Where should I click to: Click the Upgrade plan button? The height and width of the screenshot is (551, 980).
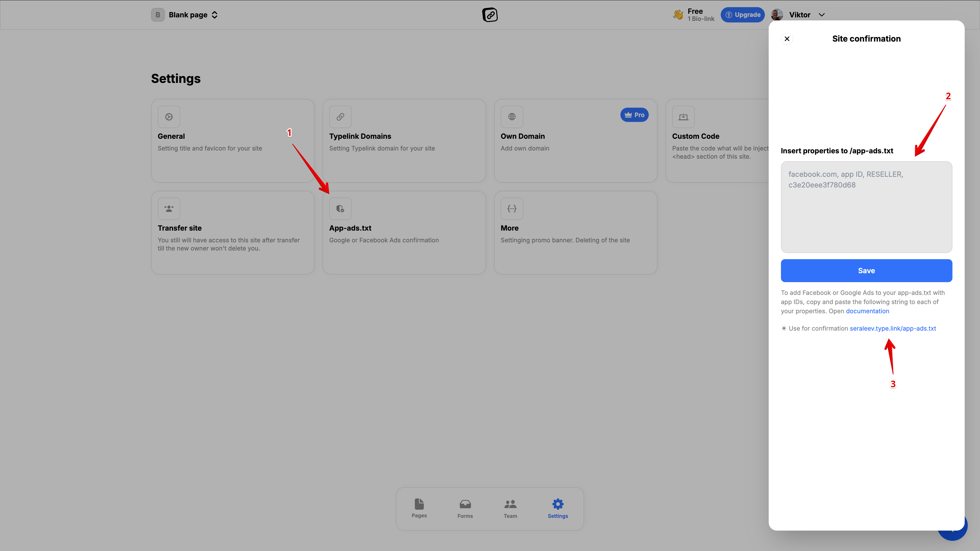(x=742, y=15)
